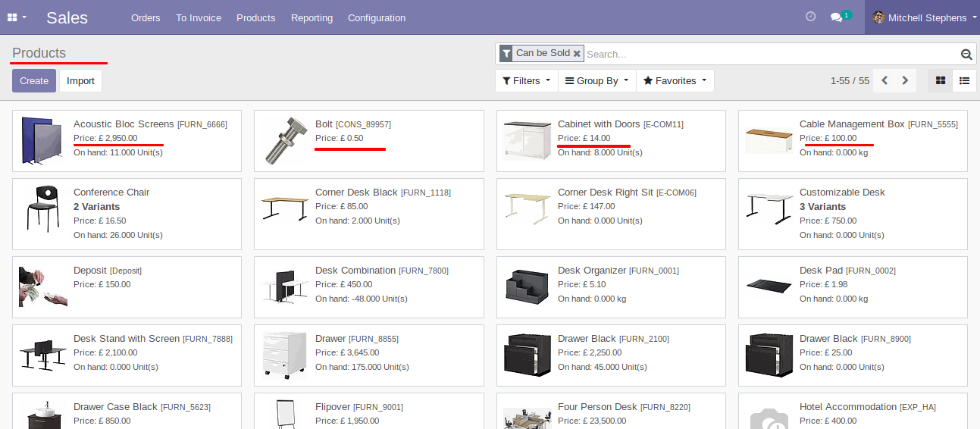The height and width of the screenshot is (429, 980).
Task: Open Desk Combination product image
Action: click(x=285, y=287)
